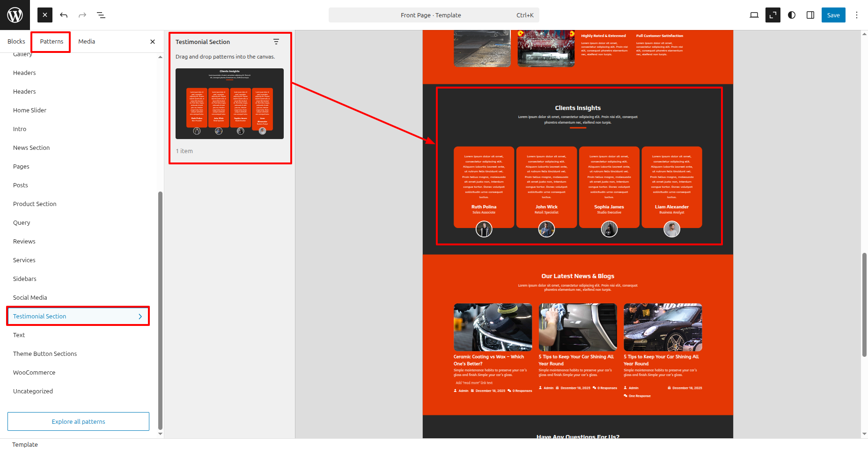Screen dimensions: 868x450
Task: Switch to the Blocks tab
Action: coord(16,42)
